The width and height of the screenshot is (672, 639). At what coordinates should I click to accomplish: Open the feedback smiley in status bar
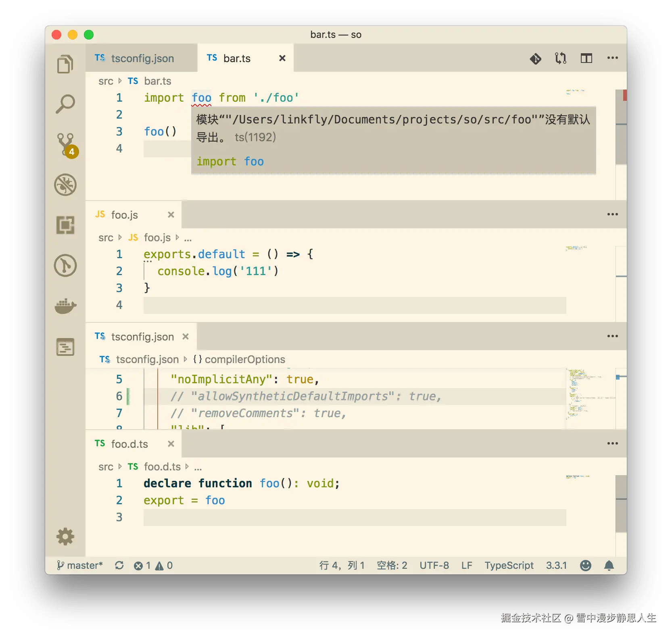click(586, 566)
